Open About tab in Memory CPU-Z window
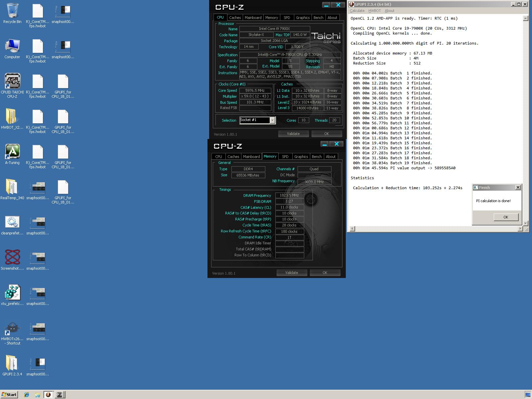This screenshot has width=532, height=399. pyautogui.click(x=331, y=157)
